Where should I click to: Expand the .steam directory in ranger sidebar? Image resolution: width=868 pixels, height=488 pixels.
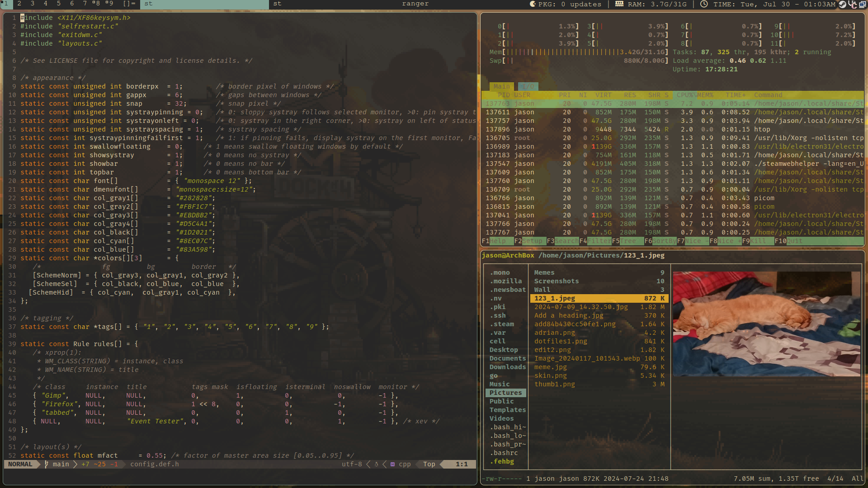pyautogui.click(x=502, y=324)
